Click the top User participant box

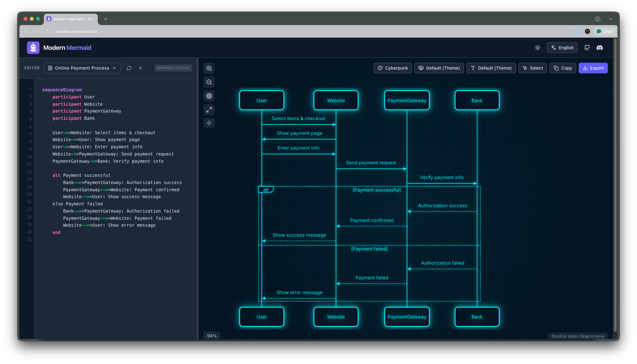pyautogui.click(x=262, y=100)
